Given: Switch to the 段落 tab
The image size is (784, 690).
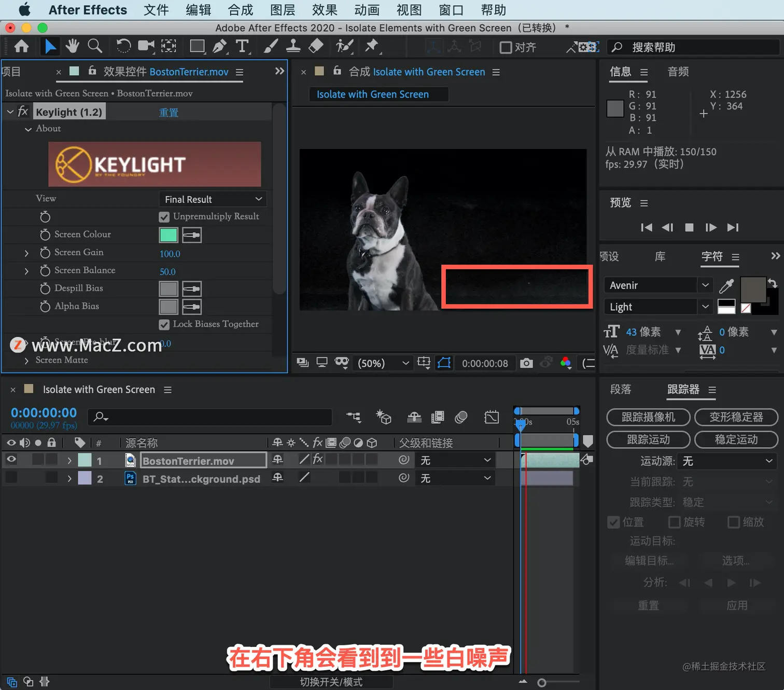Looking at the screenshot, I should pyautogui.click(x=621, y=389).
